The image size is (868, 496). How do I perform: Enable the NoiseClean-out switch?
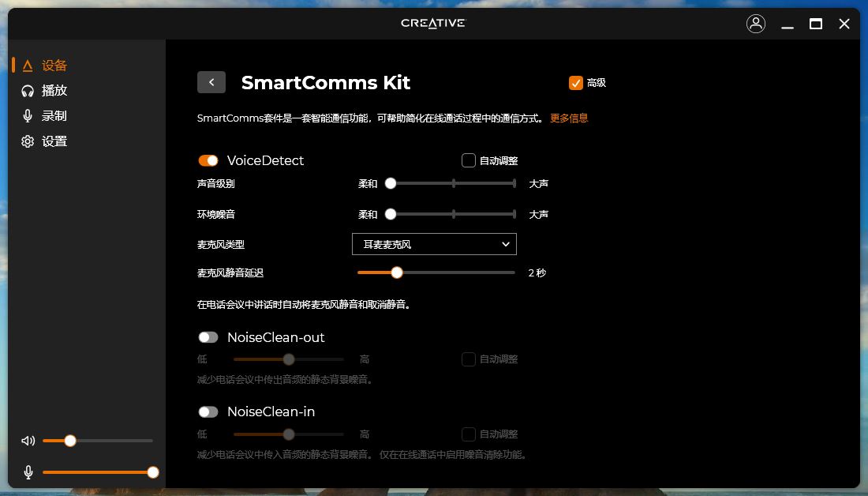point(208,337)
